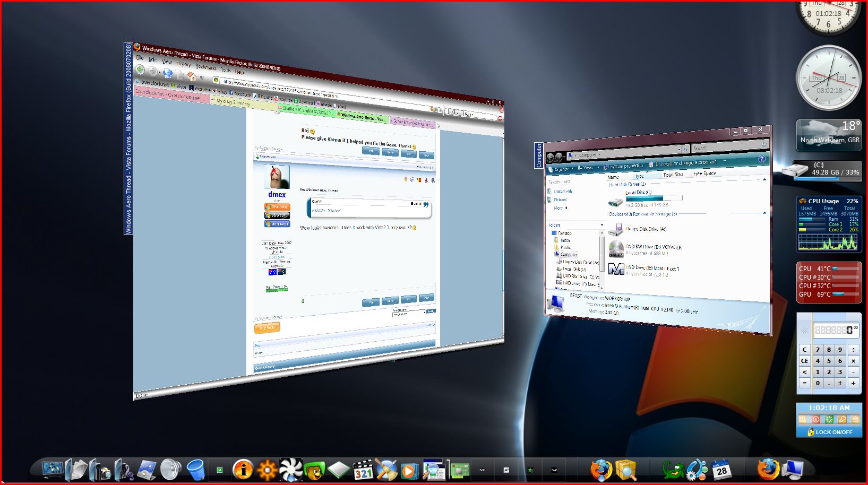The image size is (868, 485).
Task: Click the divide key on calculator gadget
Action: pos(853,350)
